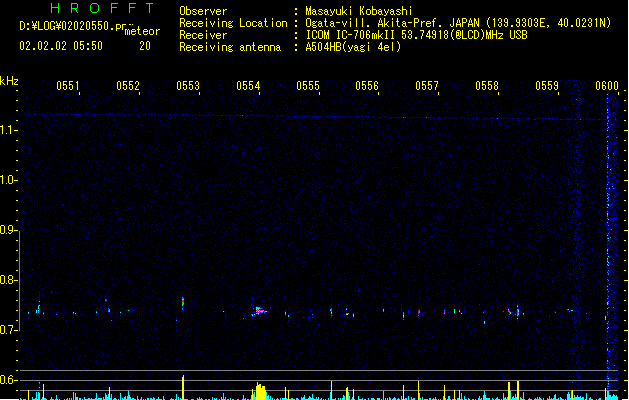Click the kHz axis unit label
The image size is (629, 400).
coord(9,81)
